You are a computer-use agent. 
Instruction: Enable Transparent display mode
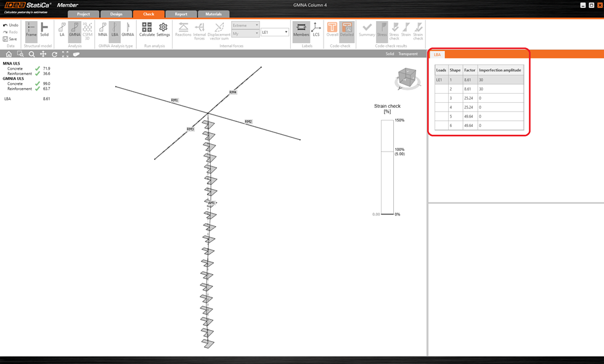point(407,54)
